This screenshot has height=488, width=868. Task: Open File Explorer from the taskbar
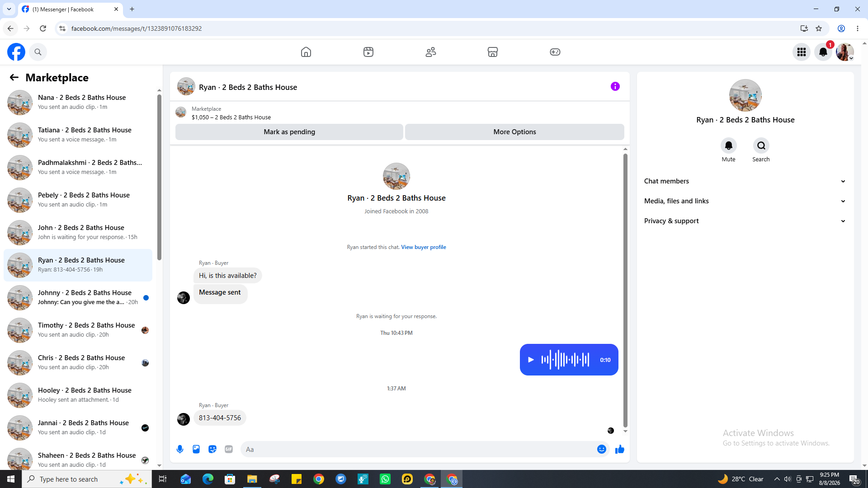coord(252,479)
